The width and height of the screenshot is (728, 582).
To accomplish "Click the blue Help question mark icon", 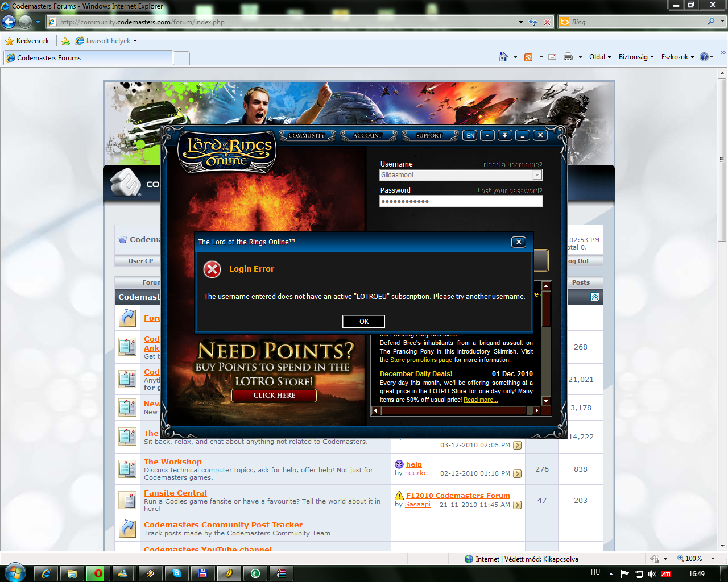I will (704, 57).
